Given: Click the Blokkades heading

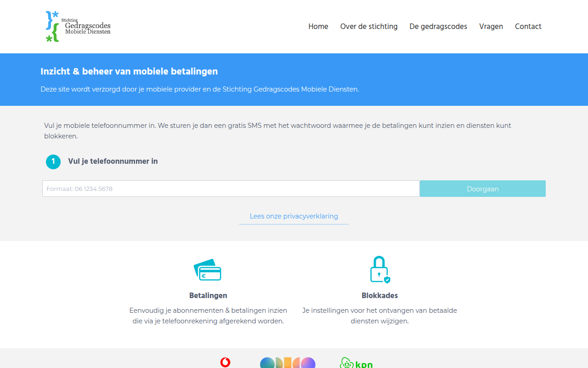Looking at the screenshot, I should pyautogui.click(x=380, y=296).
